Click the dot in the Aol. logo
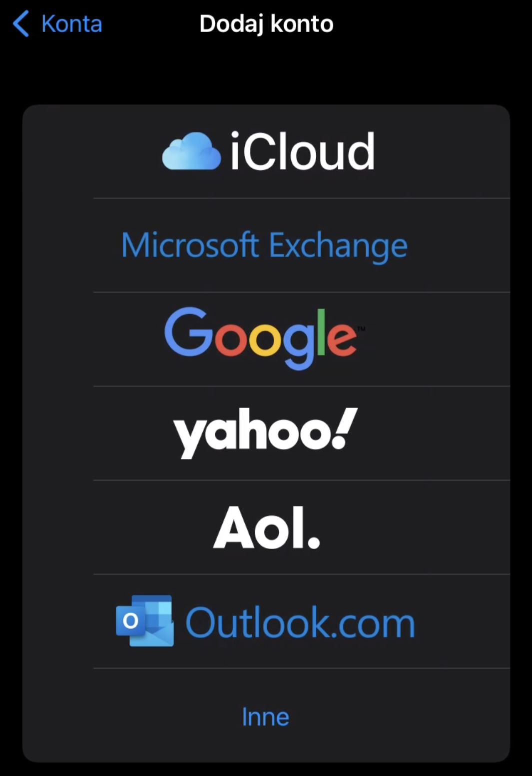Viewport: 532px width, 776px height. pos(314,542)
